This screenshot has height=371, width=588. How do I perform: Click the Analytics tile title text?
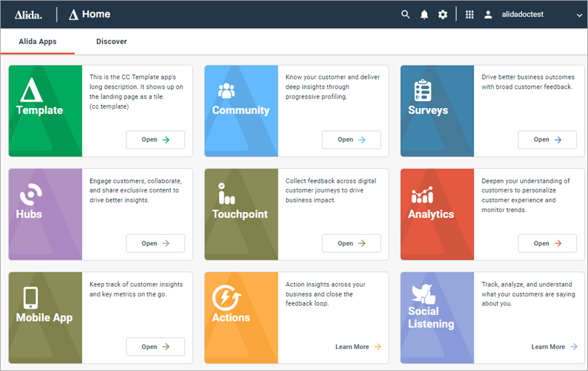[x=431, y=214]
